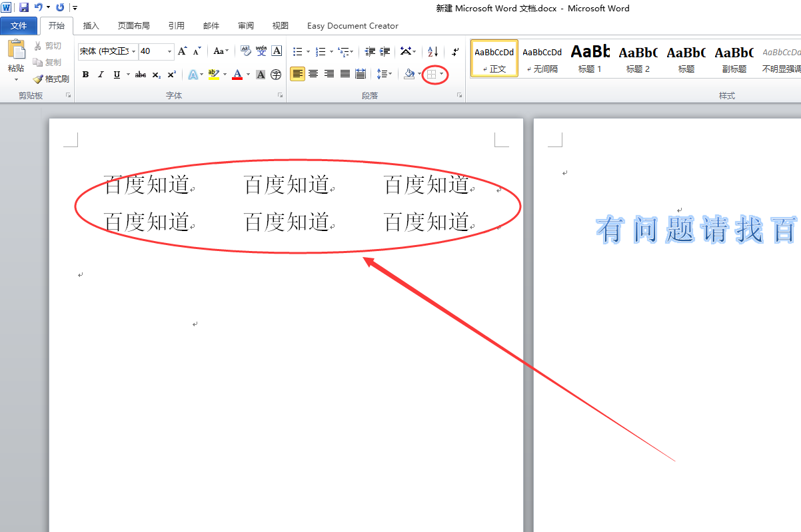Apply subscript formatting
The height and width of the screenshot is (532, 801).
156,75
